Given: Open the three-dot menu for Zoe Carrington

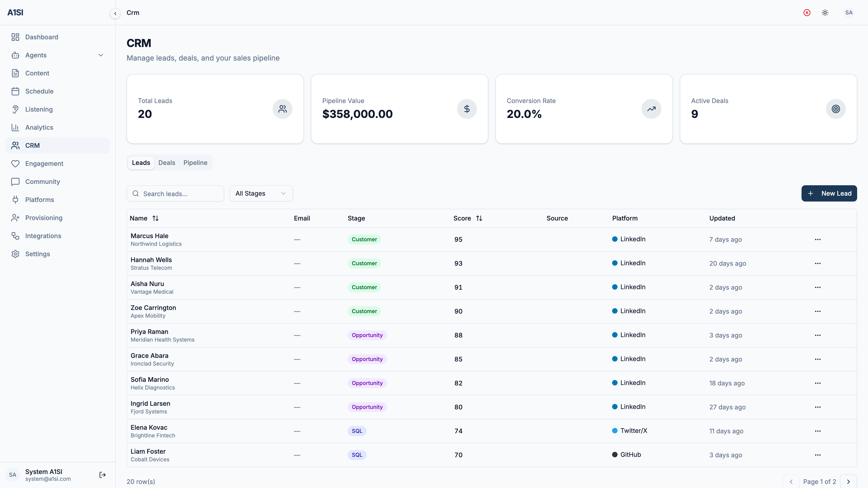Looking at the screenshot, I should (x=818, y=311).
